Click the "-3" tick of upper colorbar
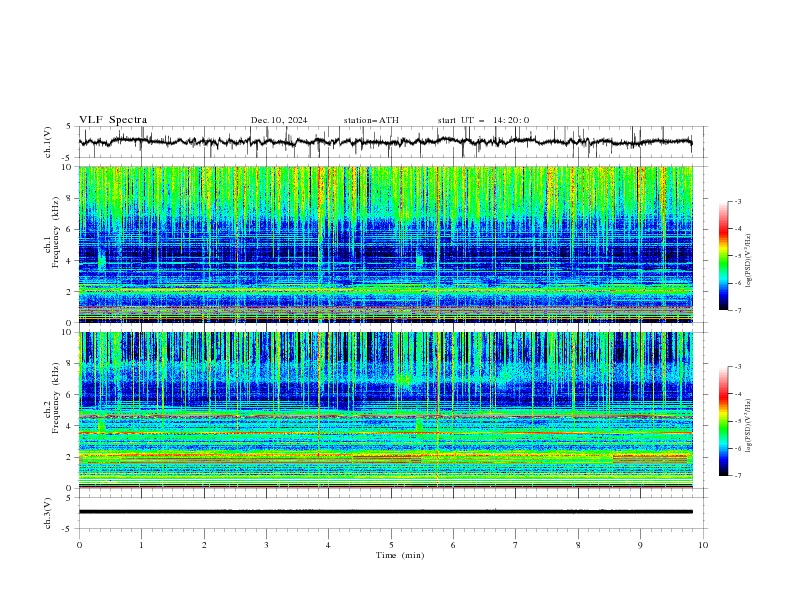This screenshot has width=792, height=612. point(738,201)
